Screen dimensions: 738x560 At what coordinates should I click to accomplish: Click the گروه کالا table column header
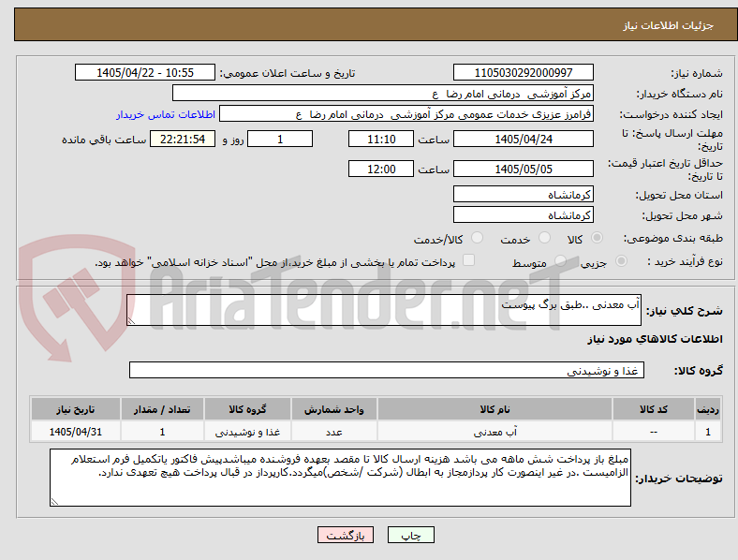(x=247, y=409)
